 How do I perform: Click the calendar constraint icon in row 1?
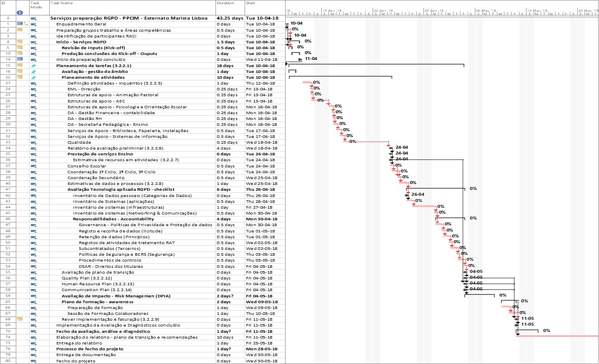tap(20, 24)
